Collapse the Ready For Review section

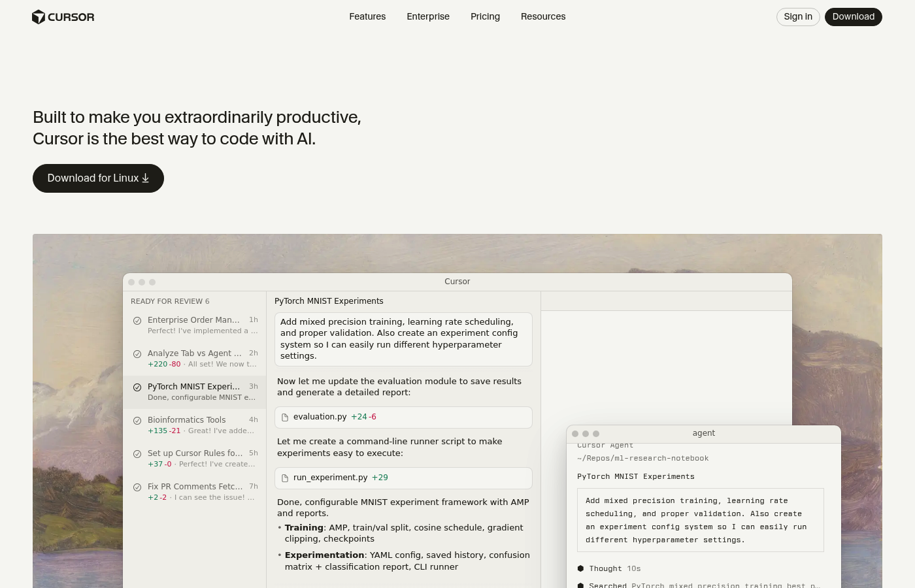point(170,301)
